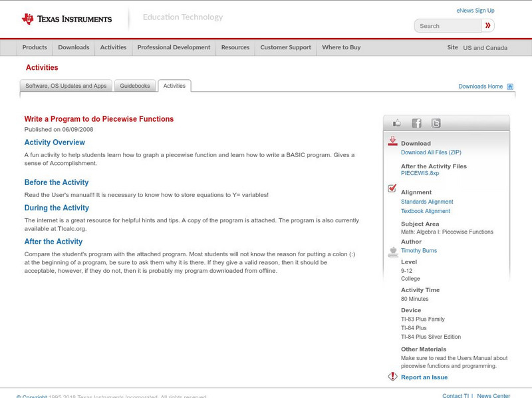Open the News Center footer link
Image resolution: width=532 pixels, height=398 pixels.
493,395
